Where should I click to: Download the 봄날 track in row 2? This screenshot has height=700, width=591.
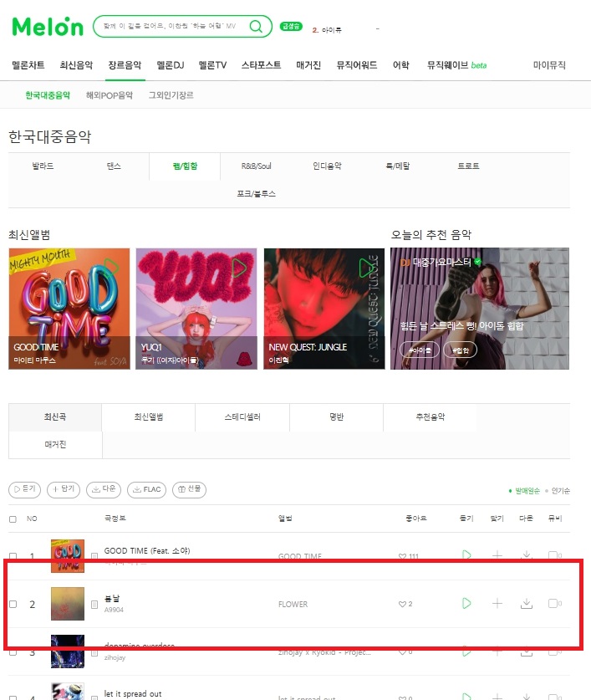point(527,604)
